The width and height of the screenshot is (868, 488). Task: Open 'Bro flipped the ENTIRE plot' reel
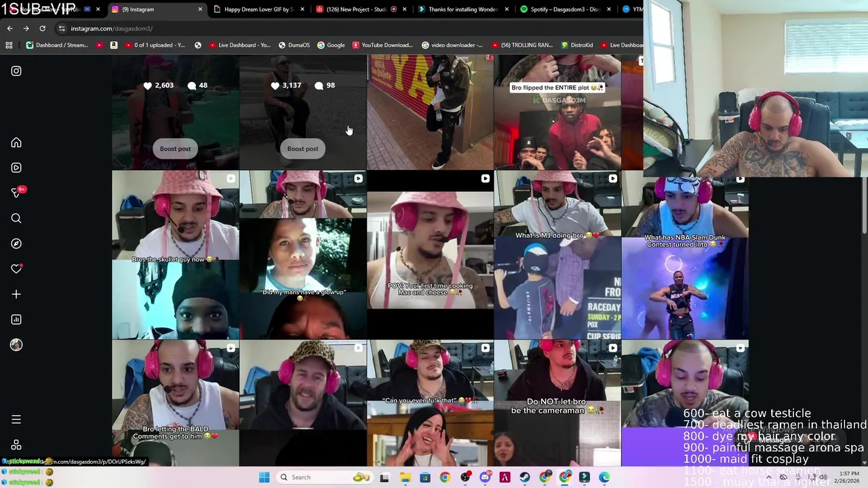[557, 113]
